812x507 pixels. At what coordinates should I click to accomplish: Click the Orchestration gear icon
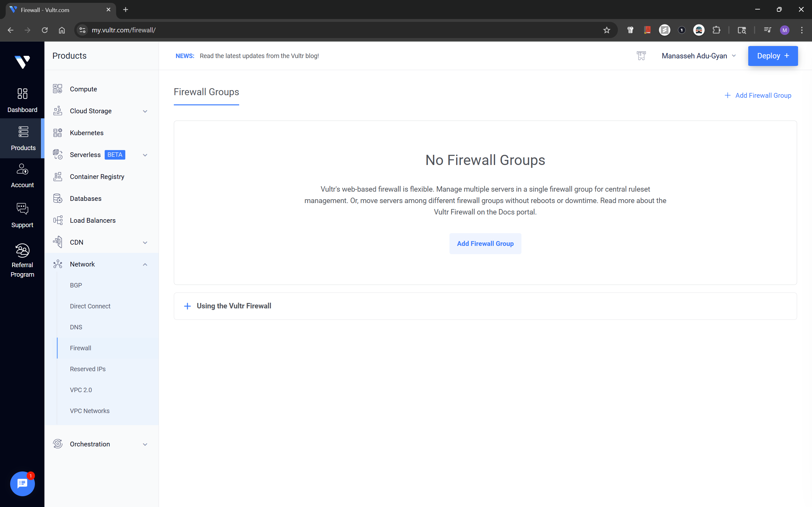58,444
